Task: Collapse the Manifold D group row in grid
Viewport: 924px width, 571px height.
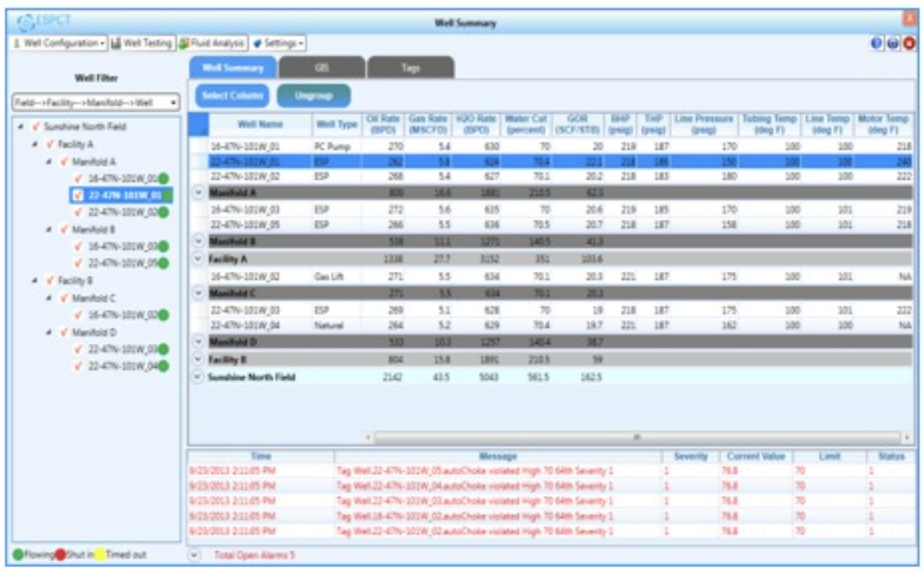Action: tap(198, 342)
